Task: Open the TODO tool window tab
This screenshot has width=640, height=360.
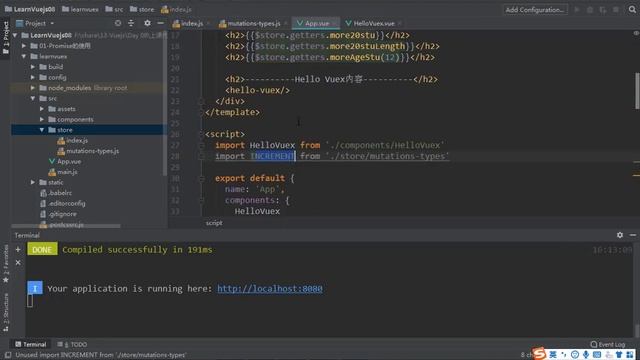Action: (72, 344)
